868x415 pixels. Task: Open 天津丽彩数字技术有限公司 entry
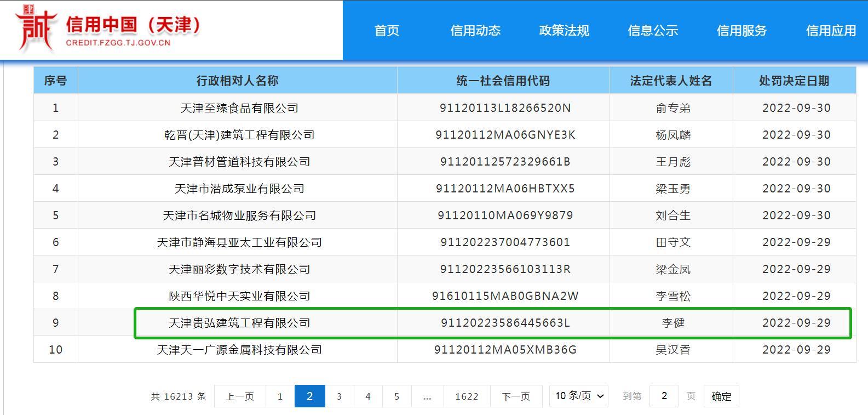point(239,269)
